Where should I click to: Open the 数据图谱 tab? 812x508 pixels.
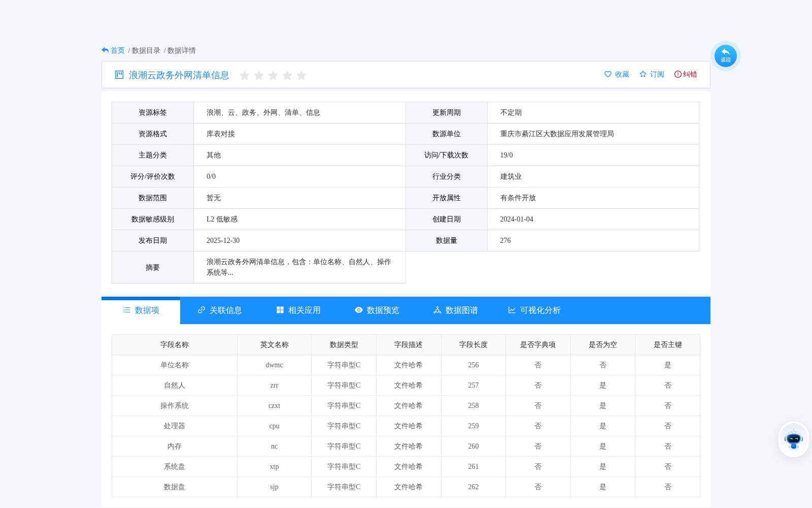point(455,310)
